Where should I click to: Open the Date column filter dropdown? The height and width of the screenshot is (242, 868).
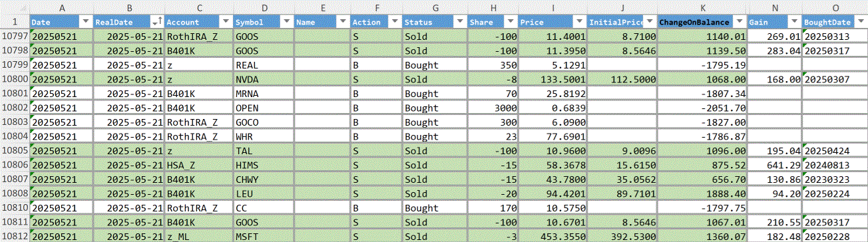click(x=85, y=22)
